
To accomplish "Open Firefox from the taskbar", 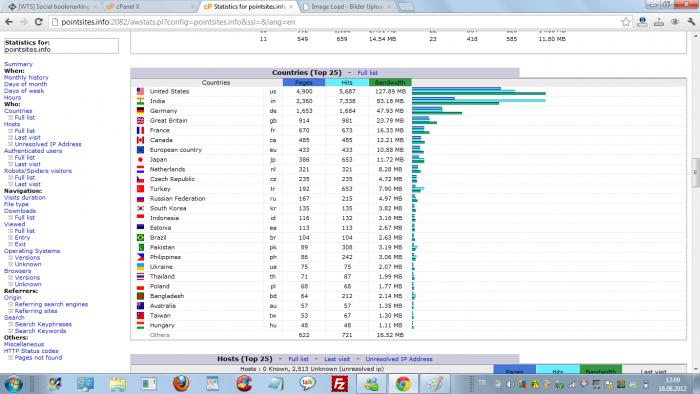I will point(181,384).
